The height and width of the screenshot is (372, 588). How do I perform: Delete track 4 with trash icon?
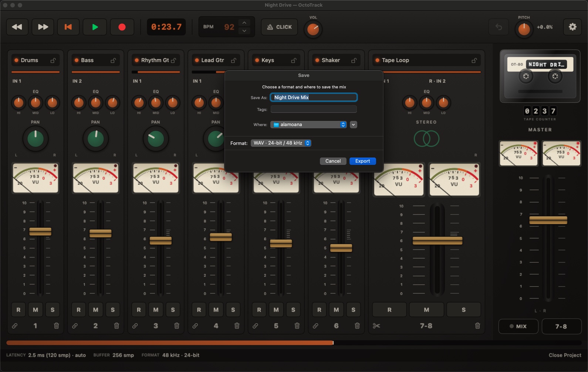[x=237, y=326]
